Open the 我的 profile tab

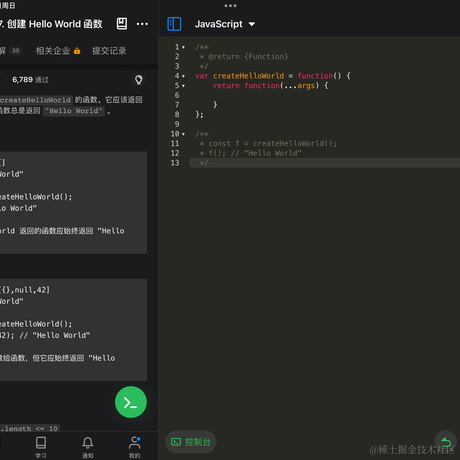pyautogui.click(x=135, y=447)
